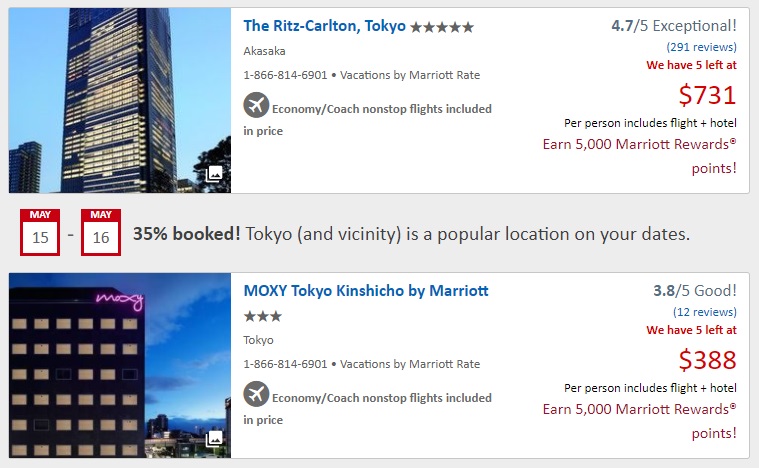Open MOXY Tokyo Kinshicho by Marriott link
759x468 pixels.
(366, 291)
